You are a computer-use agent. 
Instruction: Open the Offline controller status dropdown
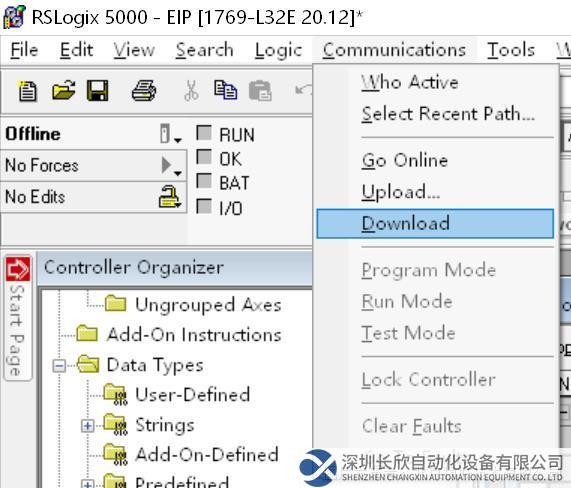pyautogui.click(x=170, y=134)
